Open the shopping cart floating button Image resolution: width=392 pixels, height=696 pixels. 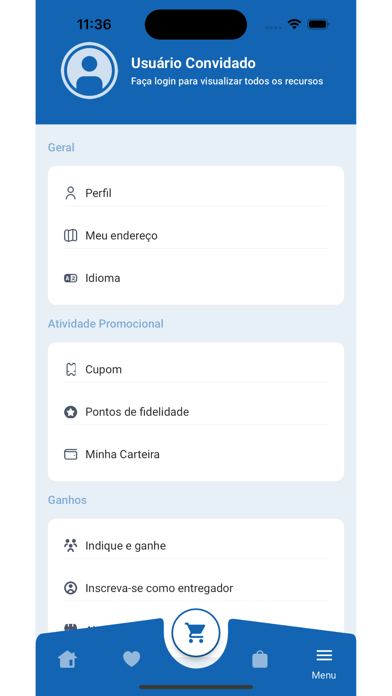pos(196,633)
